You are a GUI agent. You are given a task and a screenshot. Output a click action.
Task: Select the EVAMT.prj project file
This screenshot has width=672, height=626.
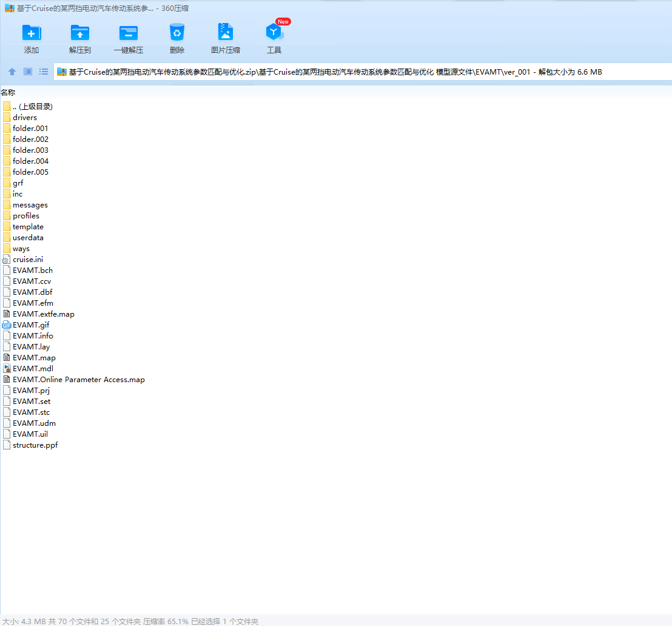tap(27, 391)
